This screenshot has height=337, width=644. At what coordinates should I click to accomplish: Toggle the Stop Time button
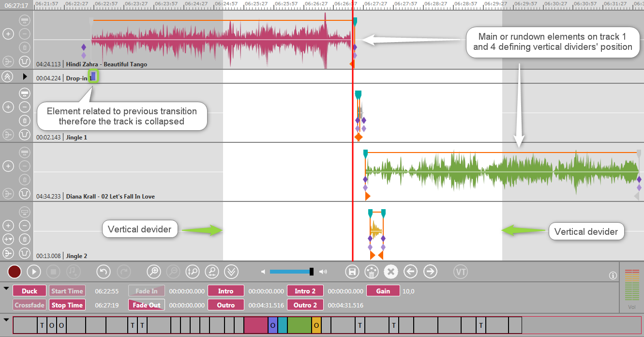pyautogui.click(x=67, y=305)
